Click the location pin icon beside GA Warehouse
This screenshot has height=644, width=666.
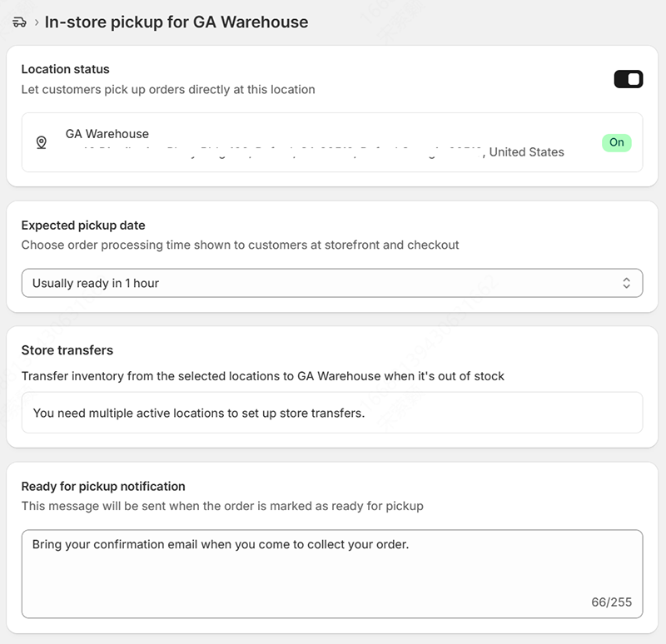(x=41, y=142)
